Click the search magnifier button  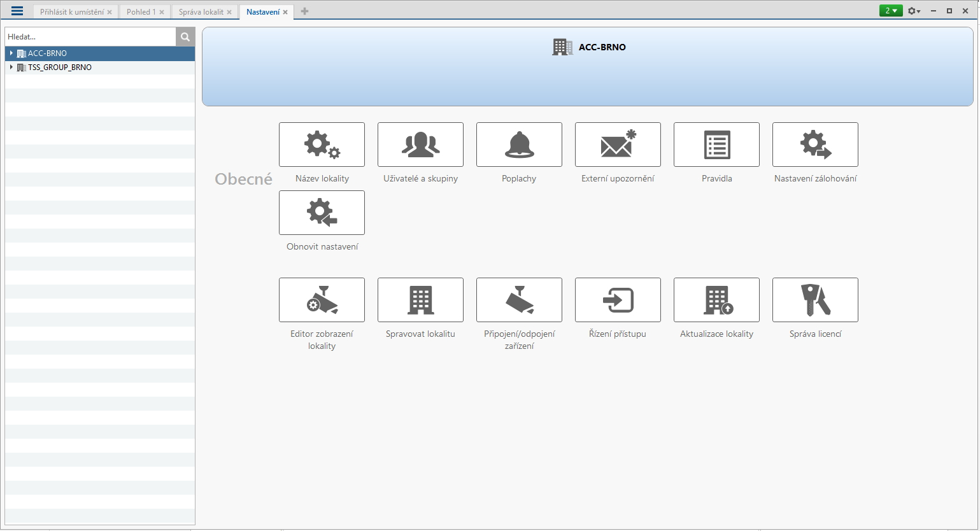185,37
